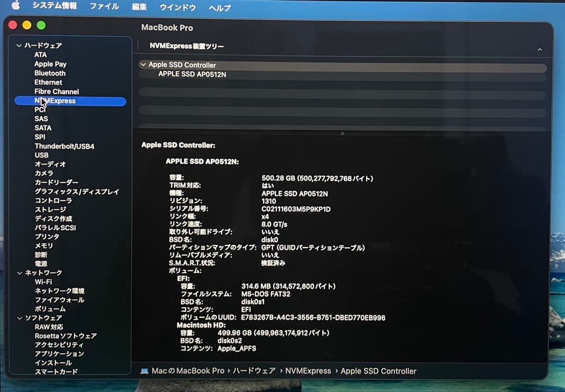565x392 pixels.
Task: Collapse the ハードウェア sidebar section
Action: click(19, 46)
